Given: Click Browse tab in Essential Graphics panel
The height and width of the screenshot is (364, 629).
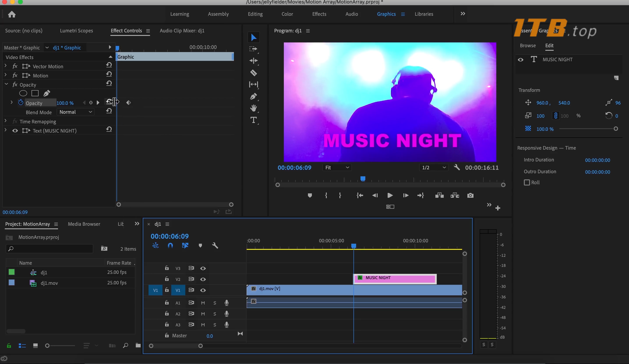Looking at the screenshot, I should pyautogui.click(x=528, y=45).
